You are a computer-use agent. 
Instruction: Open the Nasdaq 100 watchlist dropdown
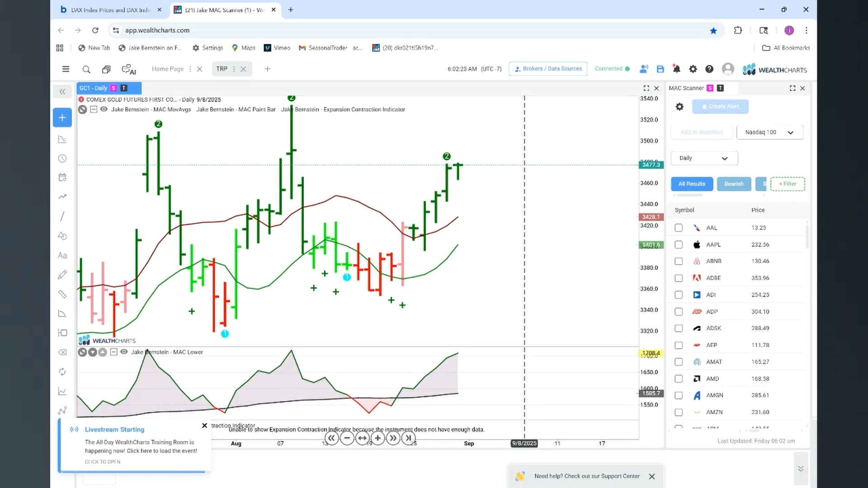(x=769, y=132)
